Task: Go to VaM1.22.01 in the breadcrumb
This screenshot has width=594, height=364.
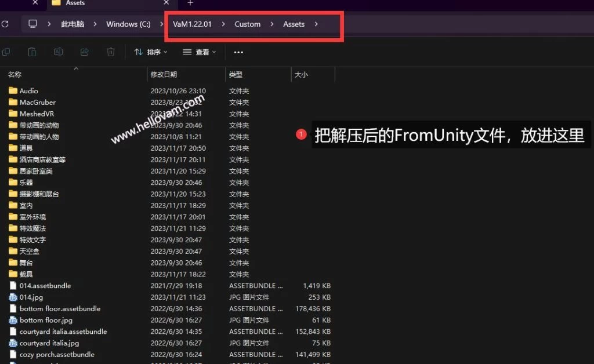Action: [192, 24]
